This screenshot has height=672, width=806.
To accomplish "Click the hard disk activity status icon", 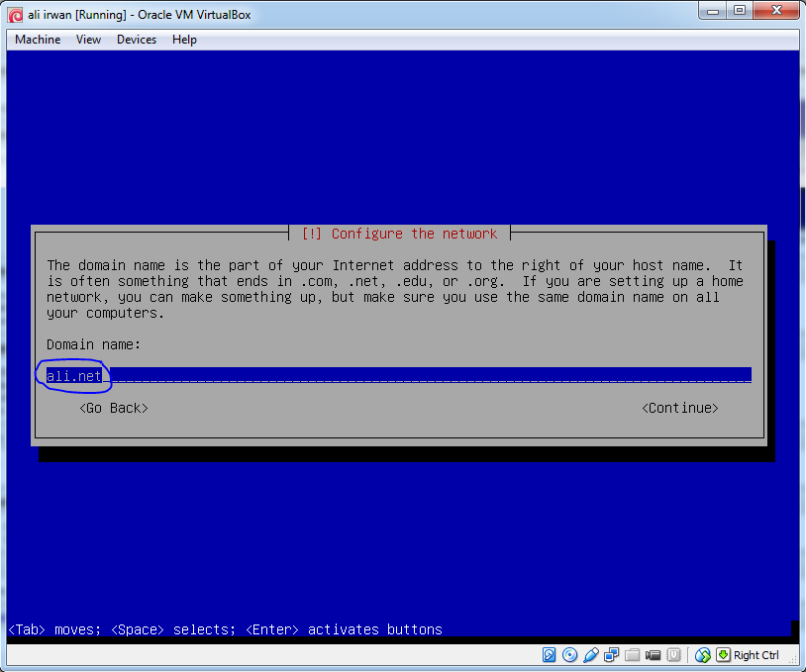I will 549,654.
